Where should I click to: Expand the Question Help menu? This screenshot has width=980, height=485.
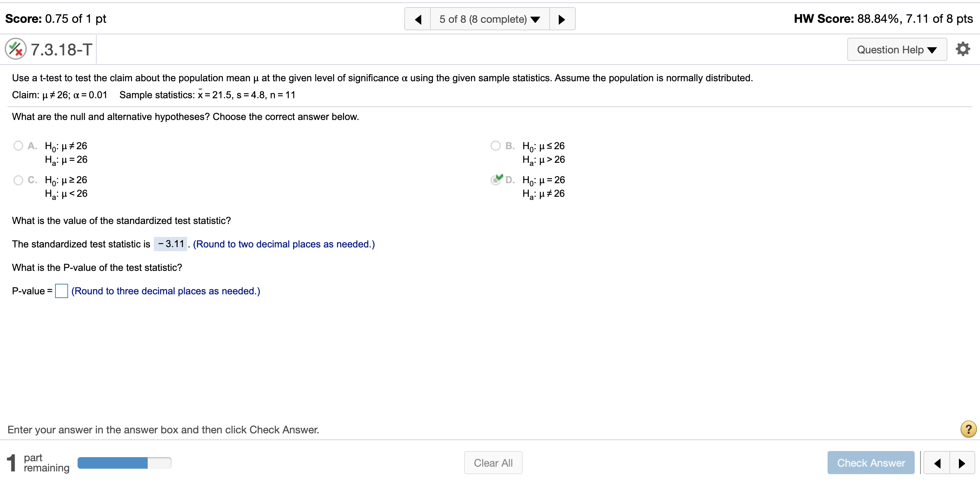pyautogui.click(x=896, y=49)
